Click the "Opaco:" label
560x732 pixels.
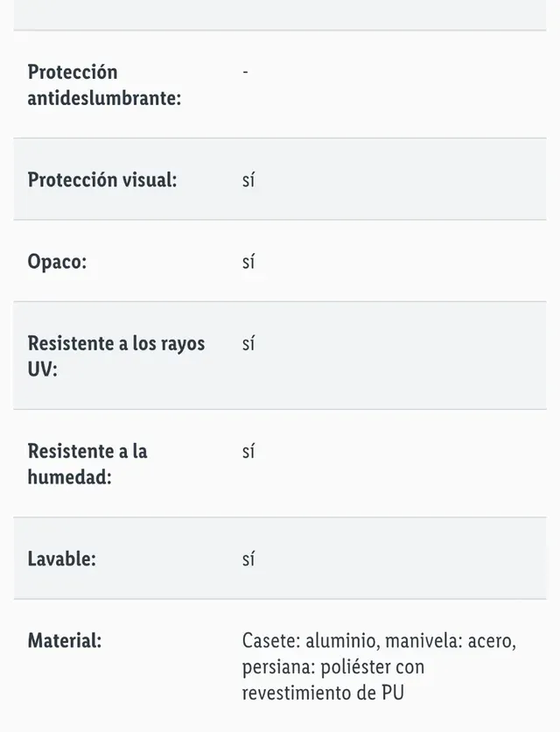[x=57, y=262]
